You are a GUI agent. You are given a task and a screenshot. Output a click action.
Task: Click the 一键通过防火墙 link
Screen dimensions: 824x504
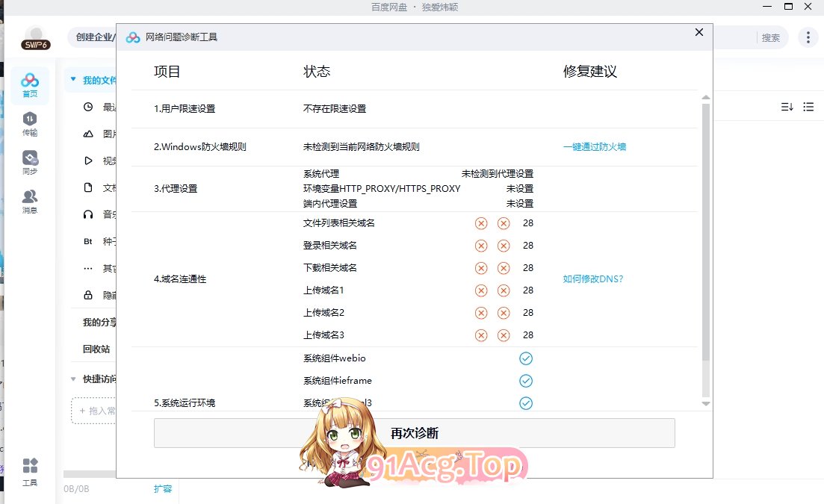[595, 147]
